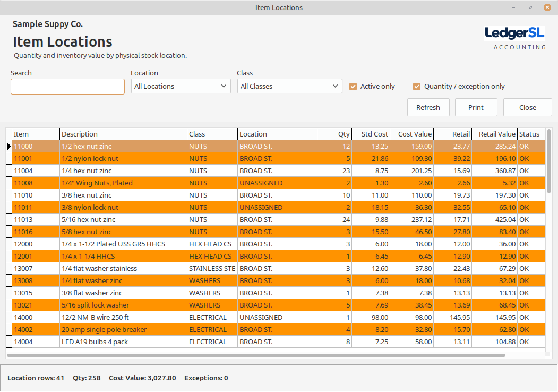
Task: Click the current-row arrow marker for item 11000
Action: [x=9, y=146]
